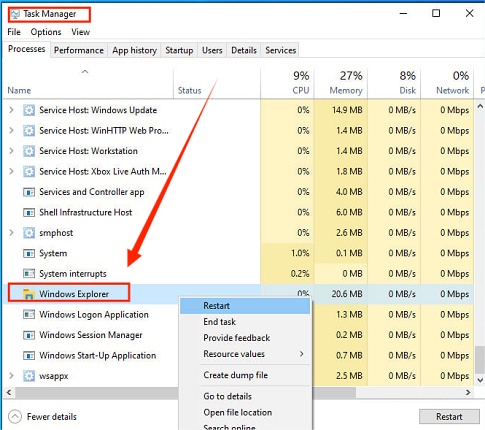Click the Task Manager title bar icon
Screen dimensions: 485x430
point(15,14)
